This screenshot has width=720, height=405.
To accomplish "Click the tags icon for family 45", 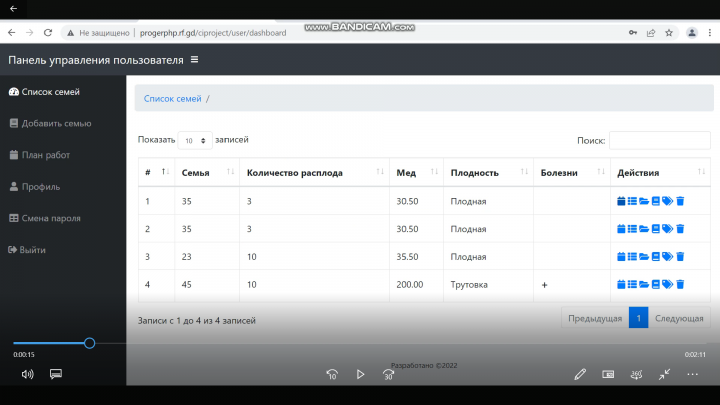I will (x=668, y=285).
